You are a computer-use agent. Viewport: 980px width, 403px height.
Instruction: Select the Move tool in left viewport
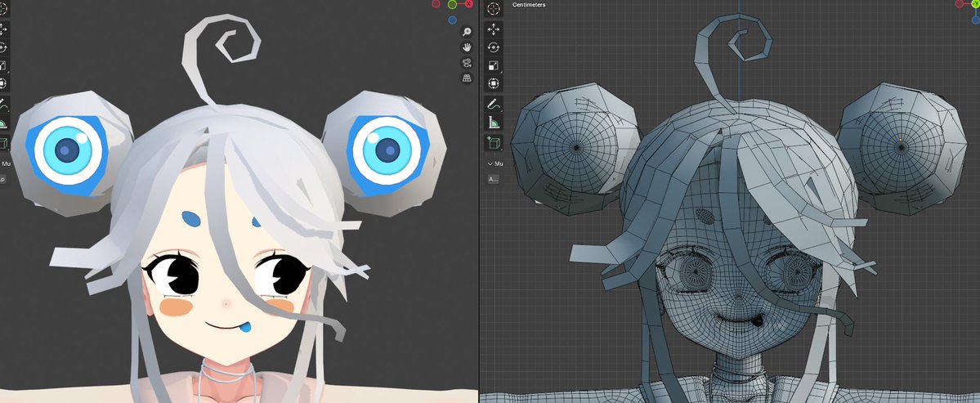[3, 29]
